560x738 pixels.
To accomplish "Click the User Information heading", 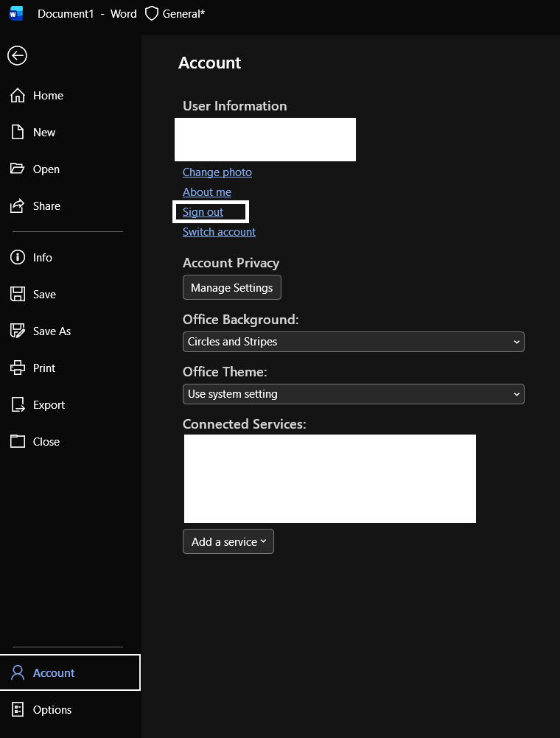I will click(x=234, y=106).
